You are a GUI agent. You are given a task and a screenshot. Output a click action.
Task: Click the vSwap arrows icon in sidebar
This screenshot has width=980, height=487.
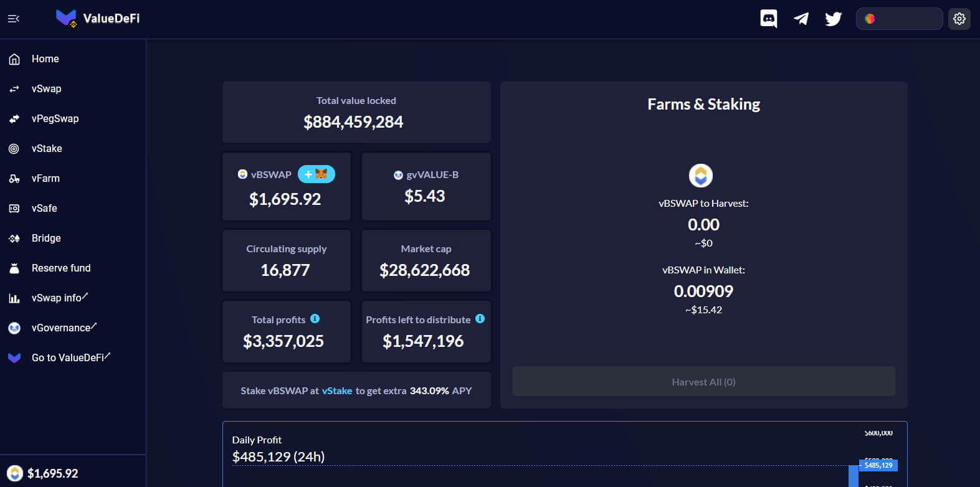[x=14, y=89]
